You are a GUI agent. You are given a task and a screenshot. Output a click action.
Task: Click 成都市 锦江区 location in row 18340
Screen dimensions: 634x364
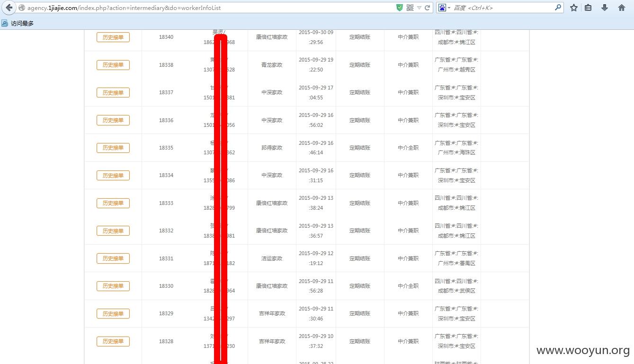[x=456, y=37]
